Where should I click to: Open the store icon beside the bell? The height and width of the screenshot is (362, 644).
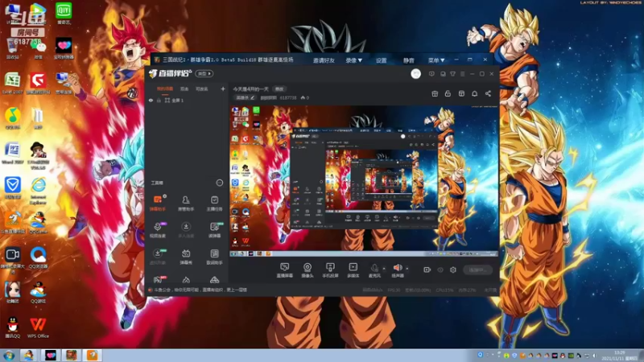461,93
